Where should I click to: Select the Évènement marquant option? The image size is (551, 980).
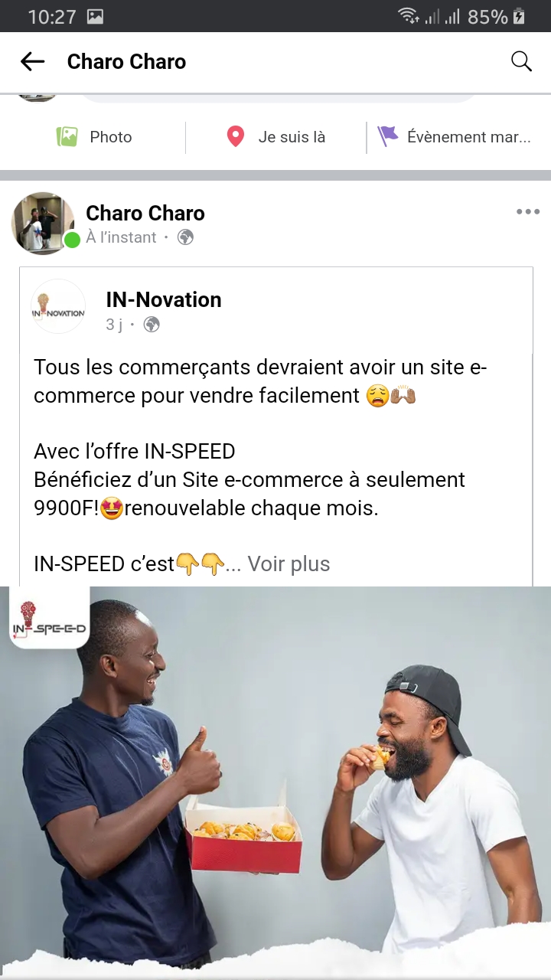pyautogui.click(x=468, y=137)
